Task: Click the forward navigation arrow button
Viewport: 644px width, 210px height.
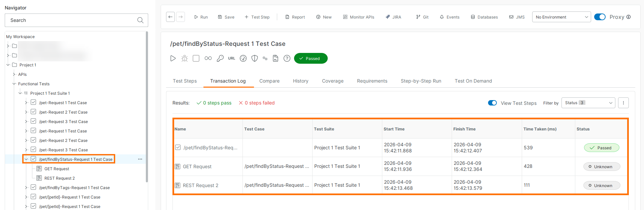Action: coord(181,17)
